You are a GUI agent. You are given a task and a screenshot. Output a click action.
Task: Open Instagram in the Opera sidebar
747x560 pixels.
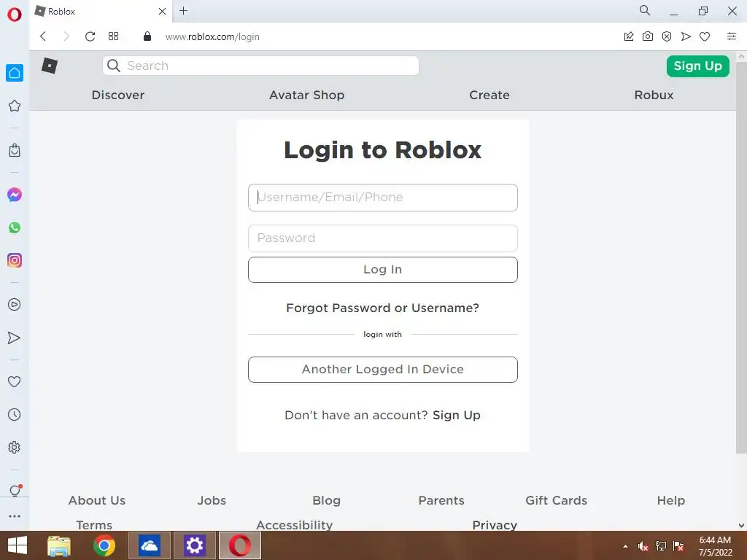(15, 260)
